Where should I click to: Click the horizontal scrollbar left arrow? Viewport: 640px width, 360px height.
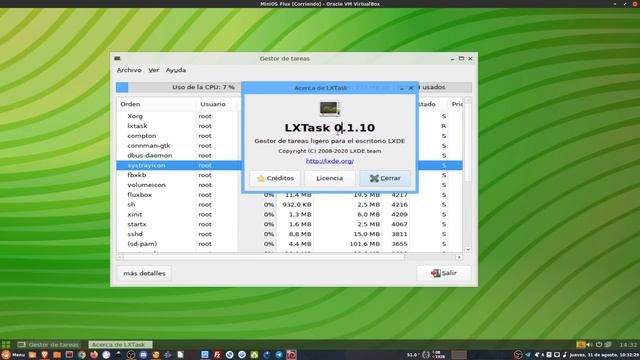tap(120, 257)
